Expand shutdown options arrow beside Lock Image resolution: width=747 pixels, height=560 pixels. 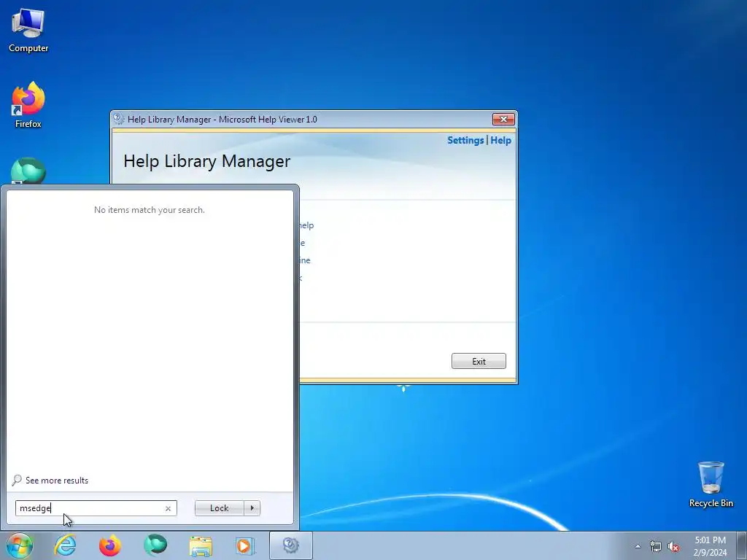pyautogui.click(x=252, y=508)
